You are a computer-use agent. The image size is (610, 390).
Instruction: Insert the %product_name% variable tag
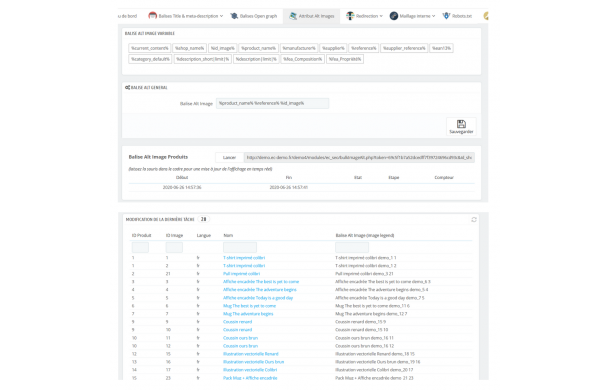click(258, 48)
